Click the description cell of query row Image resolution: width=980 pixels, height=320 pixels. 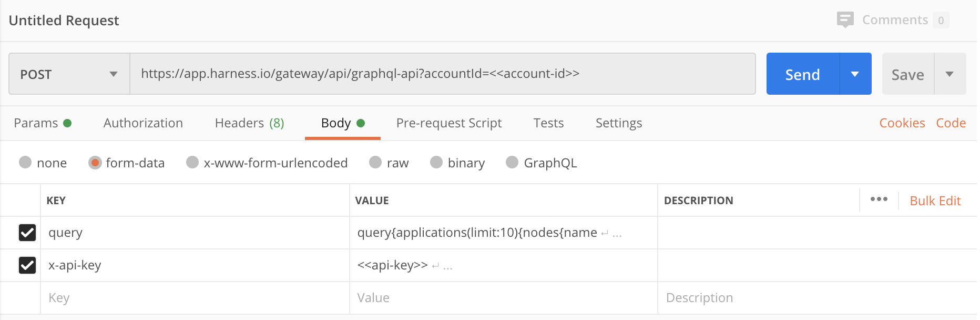tap(817, 233)
